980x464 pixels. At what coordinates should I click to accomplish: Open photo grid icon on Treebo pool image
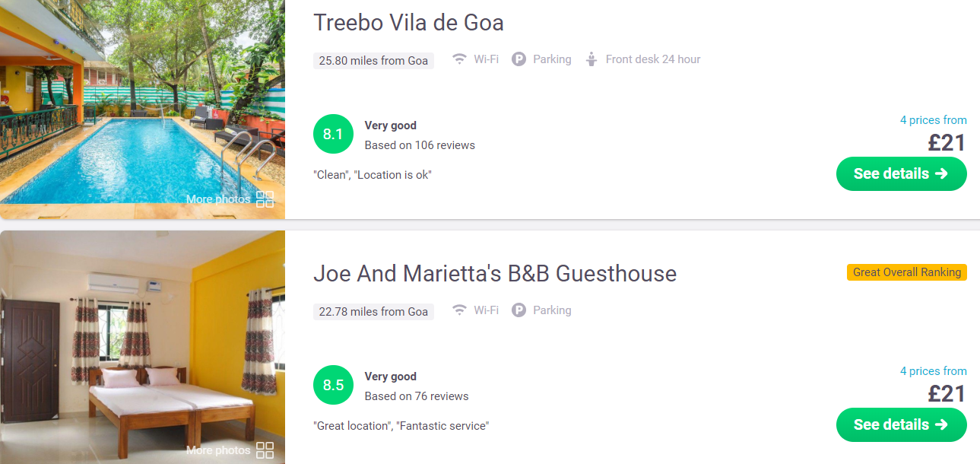(x=265, y=199)
